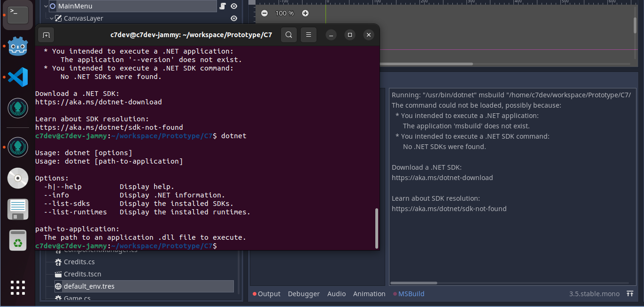Toggle the Output panel red indicator dot
The height and width of the screenshot is (307, 644).
pyautogui.click(x=254, y=293)
